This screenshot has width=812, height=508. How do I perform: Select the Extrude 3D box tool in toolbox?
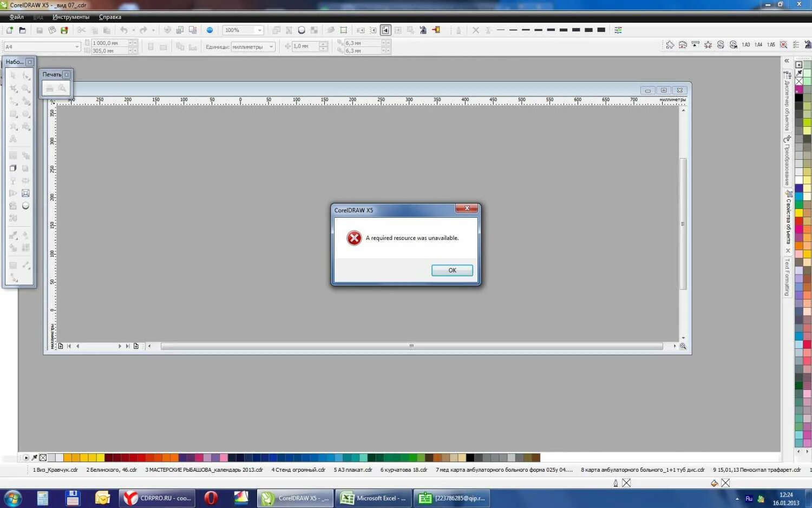(x=13, y=168)
